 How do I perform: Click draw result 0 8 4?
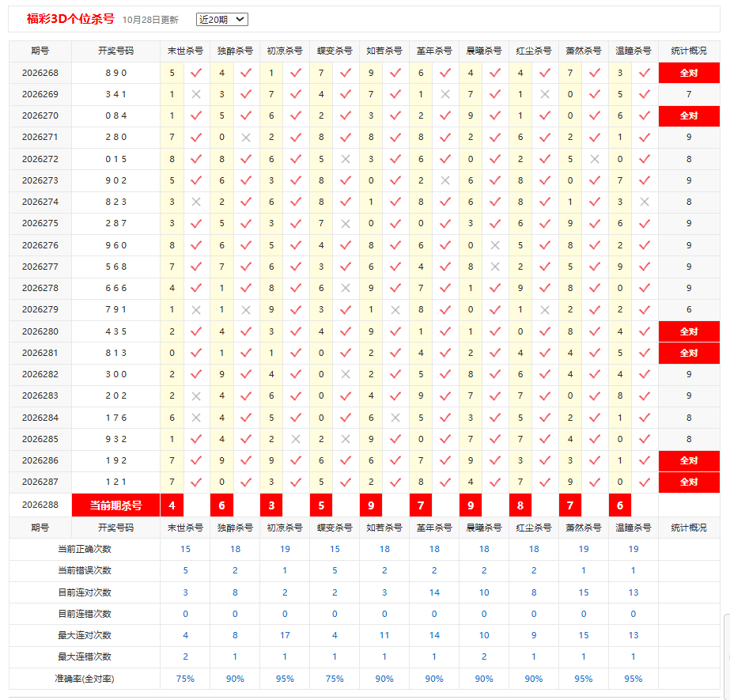pos(116,115)
